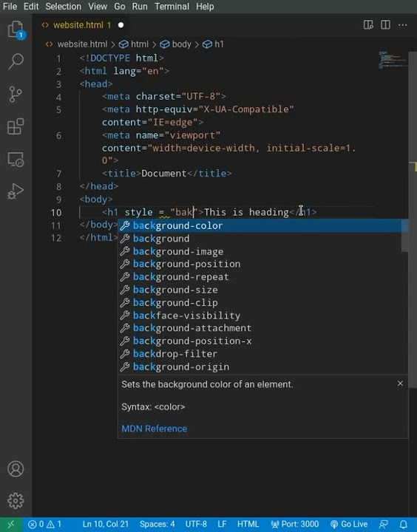Close the suggestion details panel
Image resolution: width=417 pixels, height=532 pixels.
coord(400,383)
